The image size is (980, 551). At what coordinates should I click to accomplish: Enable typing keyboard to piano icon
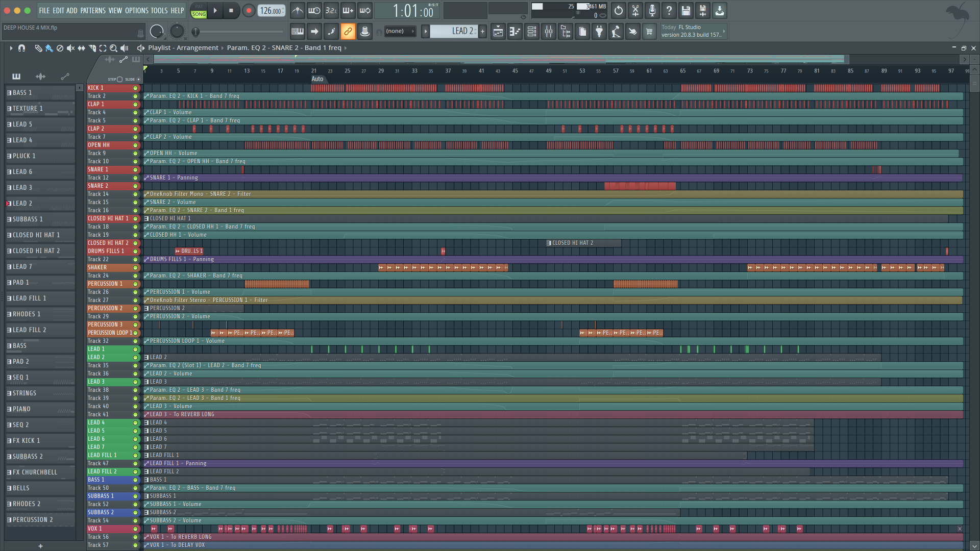point(298,32)
